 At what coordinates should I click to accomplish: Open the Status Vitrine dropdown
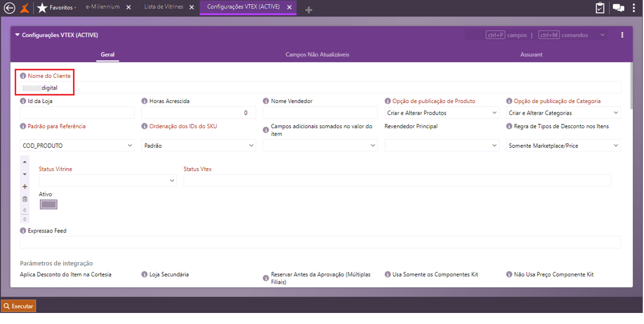tap(108, 180)
